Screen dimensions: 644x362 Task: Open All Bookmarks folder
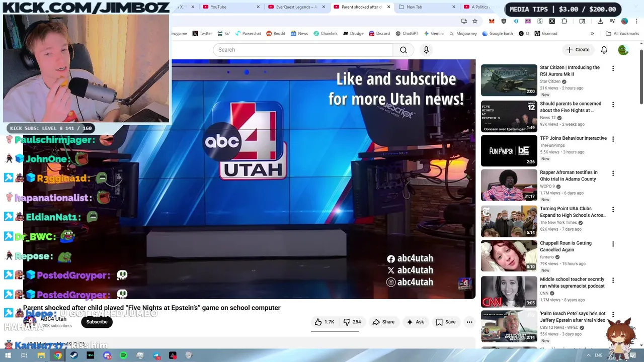point(622,34)
